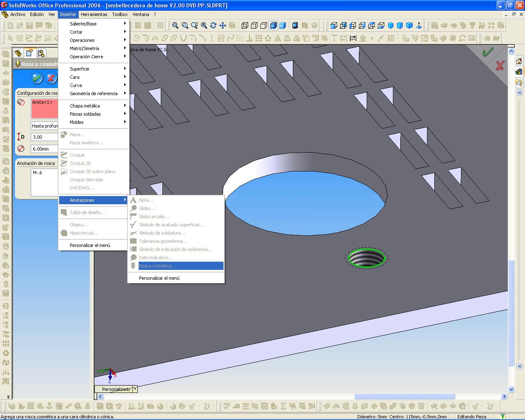Screen dimensions: 525x420
Task: Click the Save icon in toolbar
Action: click(30, 25)
